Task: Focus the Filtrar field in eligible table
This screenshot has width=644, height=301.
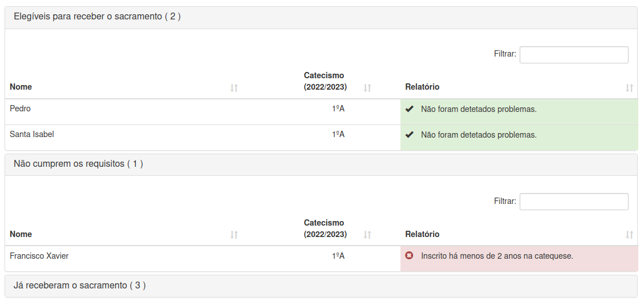Action: pos(573,55)
